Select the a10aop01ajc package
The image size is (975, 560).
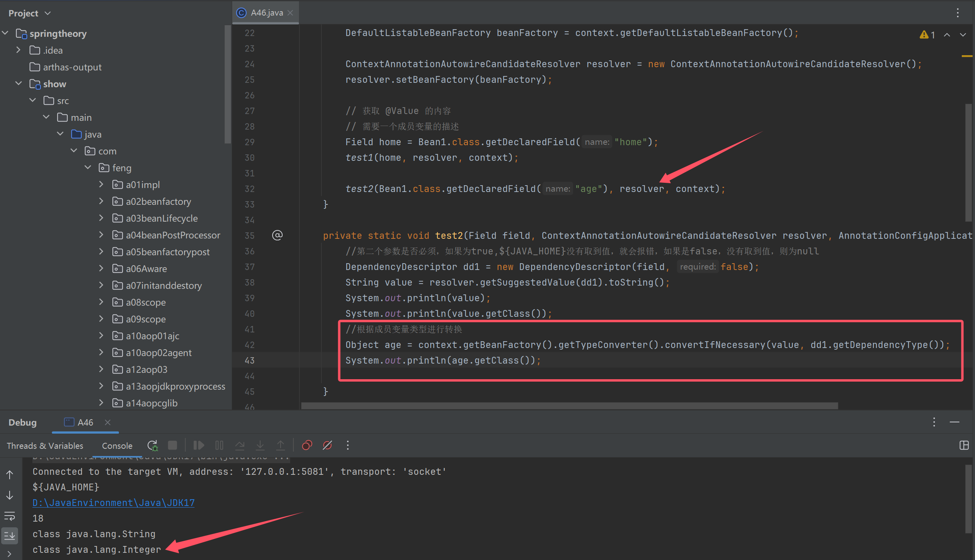152,336
